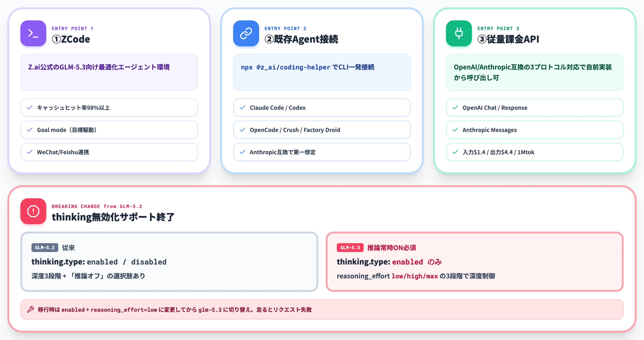Click the ENTRY POINT 1 label

click(72, 28)
